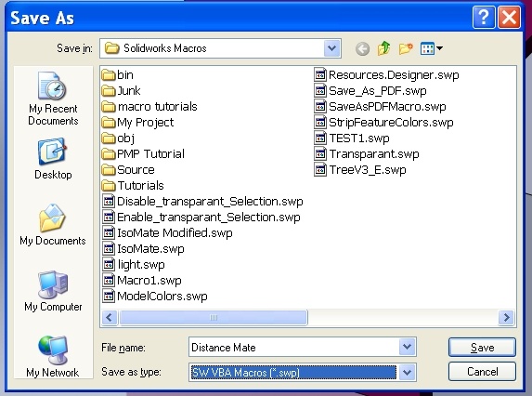Click the scroll right arrow of file list
This screenshot has width=532, height=396.
click(507, 318)
